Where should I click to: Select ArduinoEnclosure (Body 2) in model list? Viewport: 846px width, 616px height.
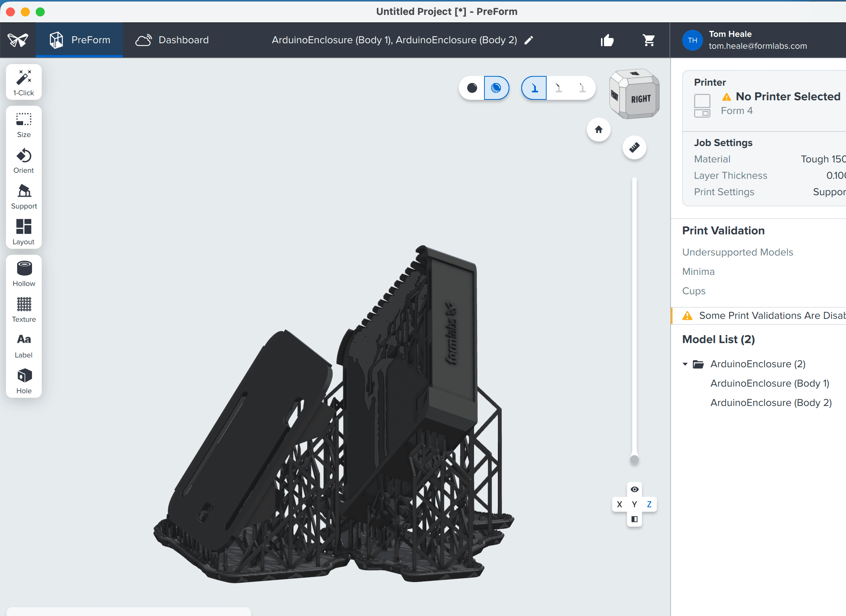(771, 403)
